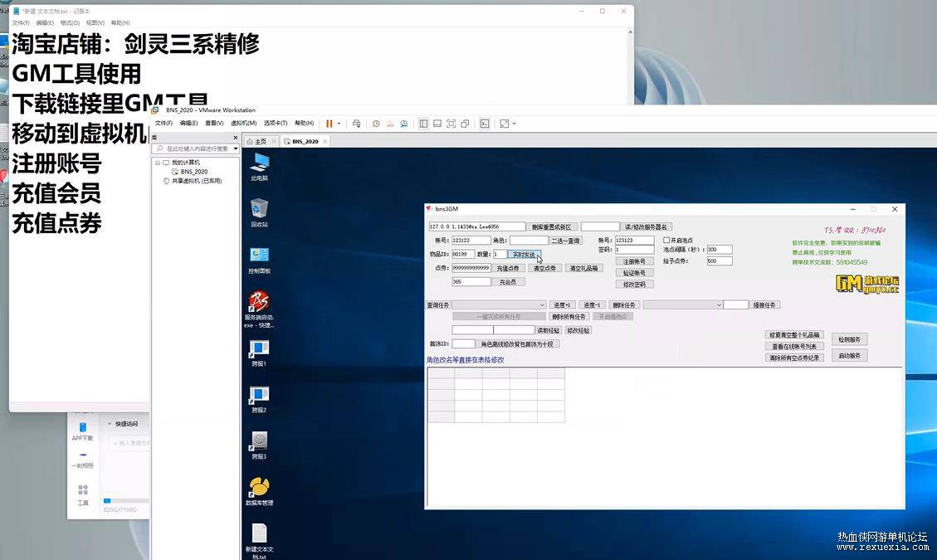937x560 pixels.
Task: Click the stretch guest display icon
Action: pyautogui.click(x=505, y=124)
